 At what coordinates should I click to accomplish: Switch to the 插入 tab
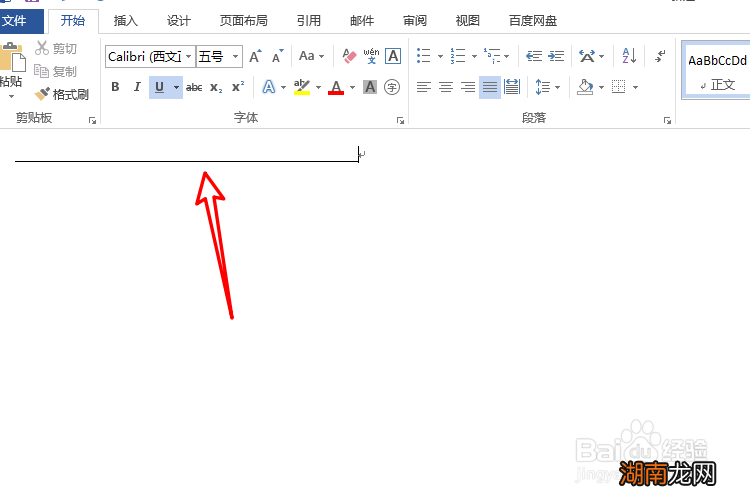(125, 21)
